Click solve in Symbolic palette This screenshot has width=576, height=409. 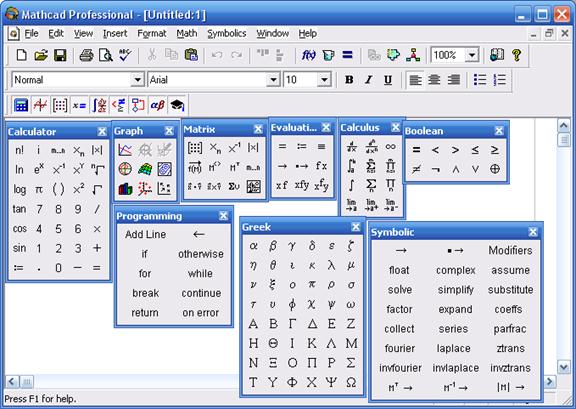pyautogui.click(x=400, y=290)
